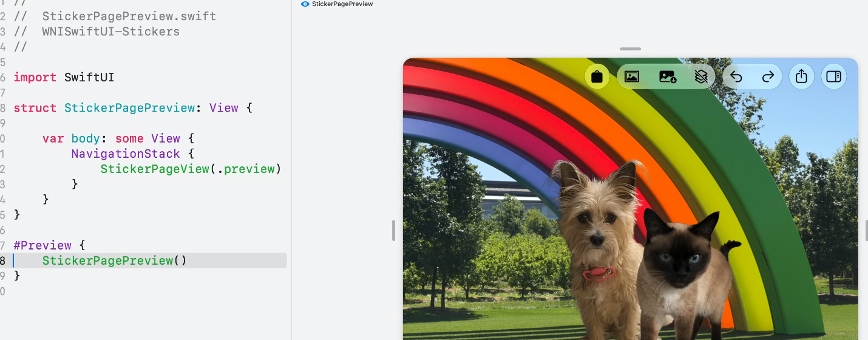Click the '.preview' argument text
The image size is (868, 340).
click(245, 169)
